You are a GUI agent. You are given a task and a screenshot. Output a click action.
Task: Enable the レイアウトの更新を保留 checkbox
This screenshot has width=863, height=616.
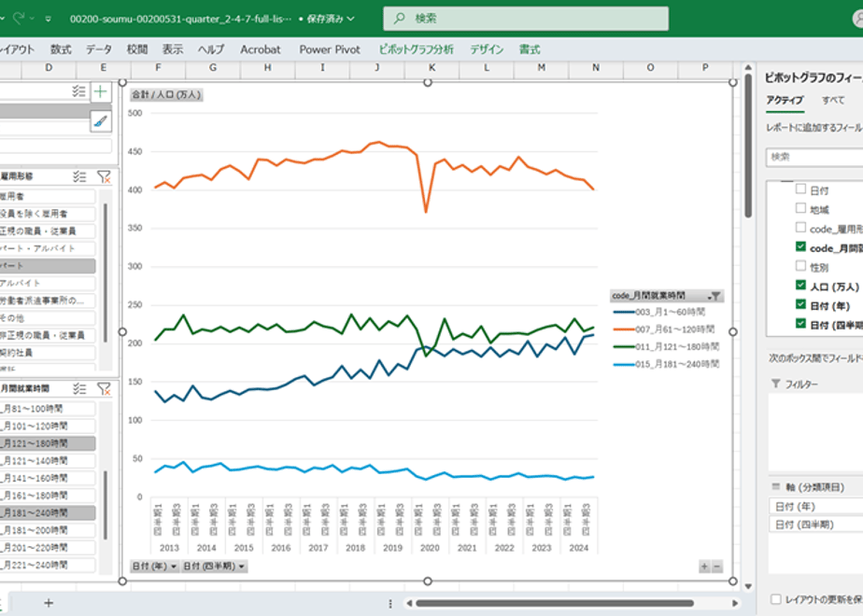pos(776,599)
